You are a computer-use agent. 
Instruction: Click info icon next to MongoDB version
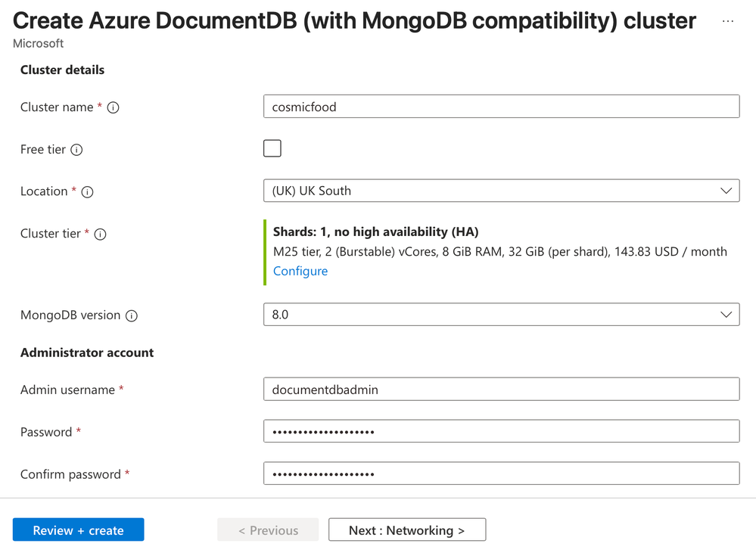click(x=132, y=316)
